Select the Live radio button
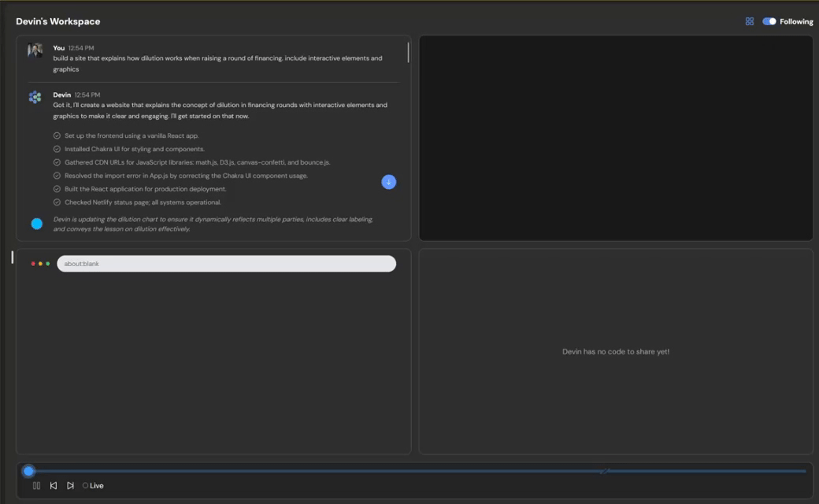819x504 pixels. [x=85, y=486]
